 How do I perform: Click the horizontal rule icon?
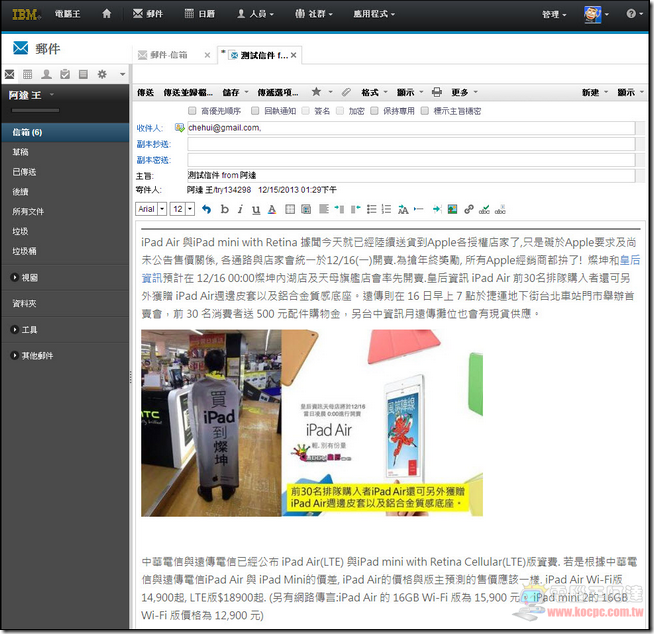pyautogui.click(x=418, y=209)
